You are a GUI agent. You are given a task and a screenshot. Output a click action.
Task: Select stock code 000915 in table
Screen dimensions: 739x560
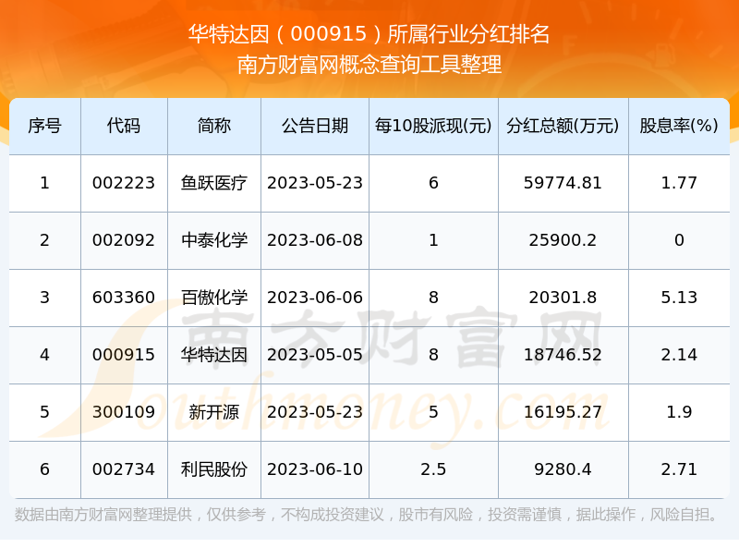124,355
